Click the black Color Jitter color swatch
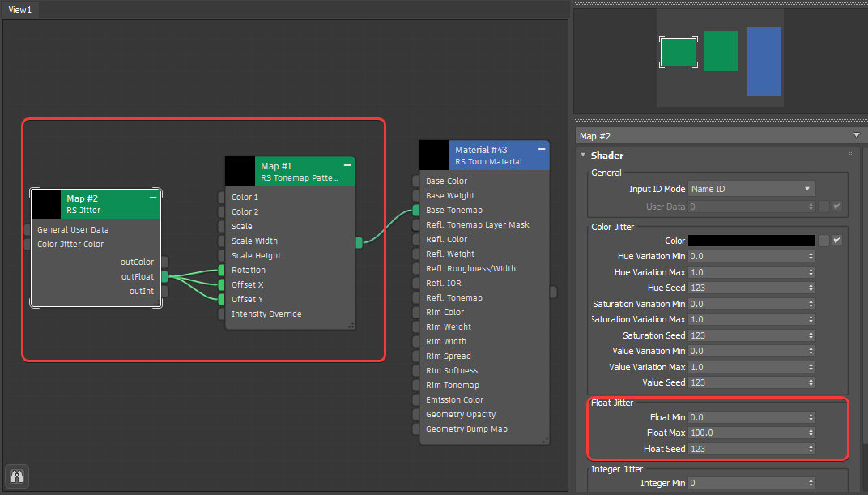The height and width of the screenshot is (495, 868). tap(751, 241)
